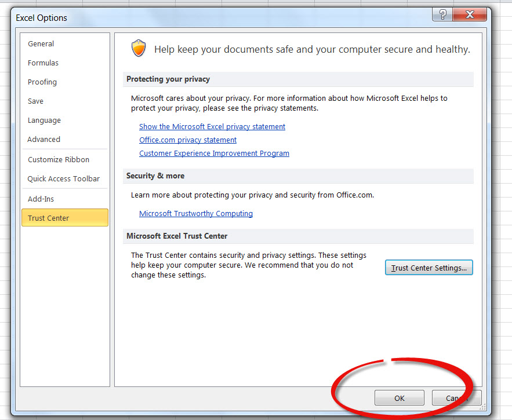The image size is (512, 420).
Task: Close the Excel Options dialog
Action: 469,14
